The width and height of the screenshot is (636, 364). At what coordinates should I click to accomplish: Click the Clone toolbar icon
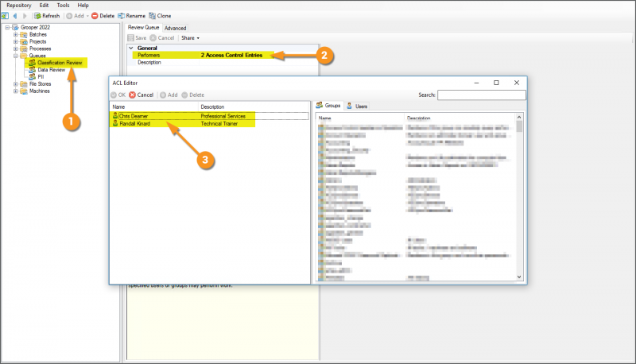click(152, 16)
